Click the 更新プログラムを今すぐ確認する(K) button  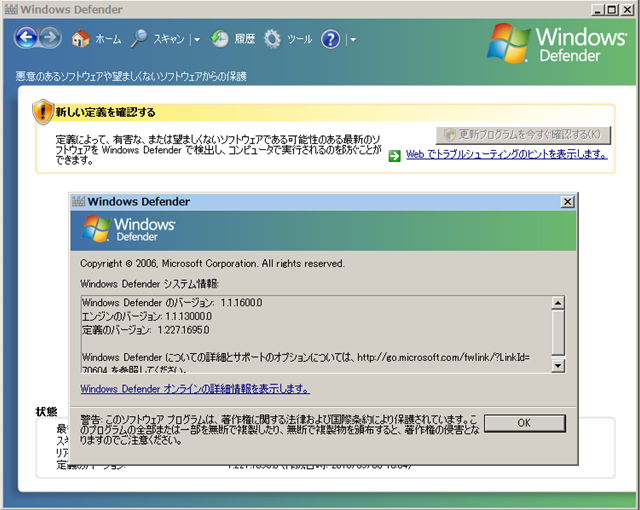pos(523,135)
